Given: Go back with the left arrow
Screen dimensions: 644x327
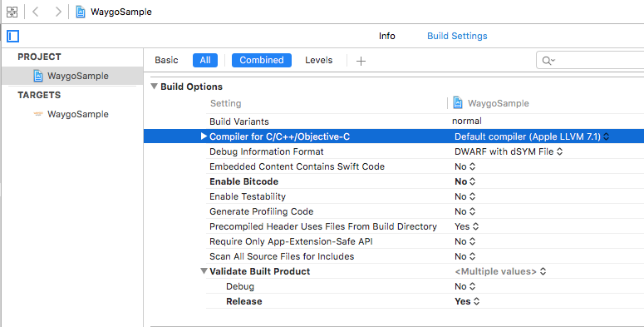Looking at the screenshot, I should (36, 12).
